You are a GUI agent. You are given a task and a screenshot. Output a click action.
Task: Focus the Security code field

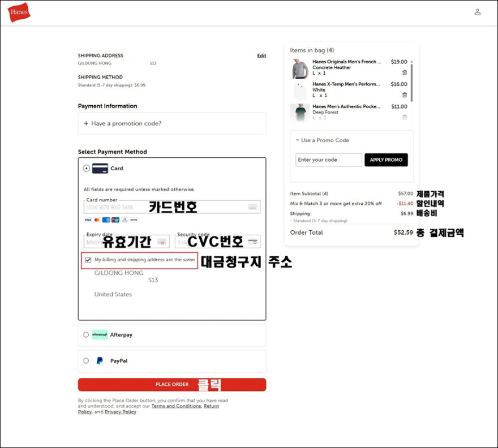(217, 242)
